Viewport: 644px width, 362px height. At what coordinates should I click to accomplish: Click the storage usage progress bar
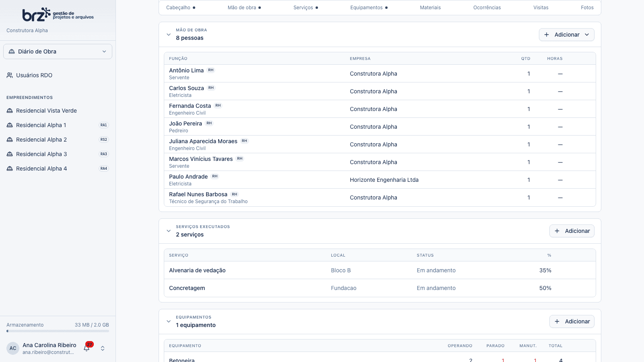[58, 331]
